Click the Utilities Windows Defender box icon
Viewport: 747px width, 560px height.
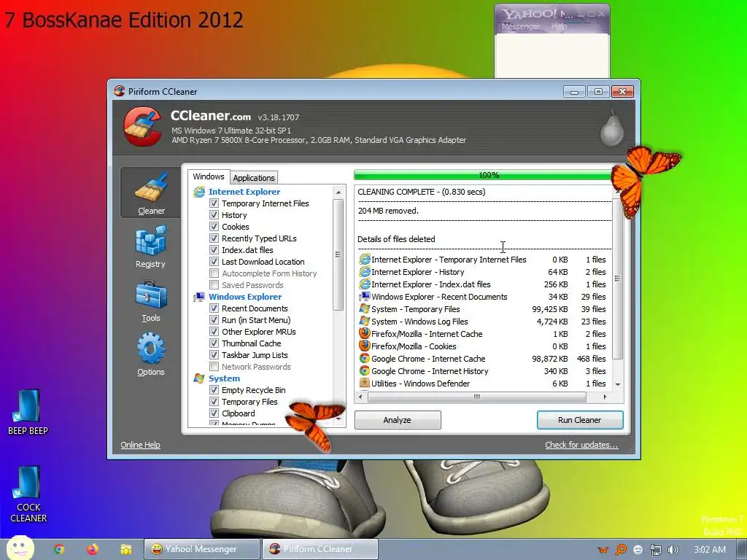(x=365, y=383)
